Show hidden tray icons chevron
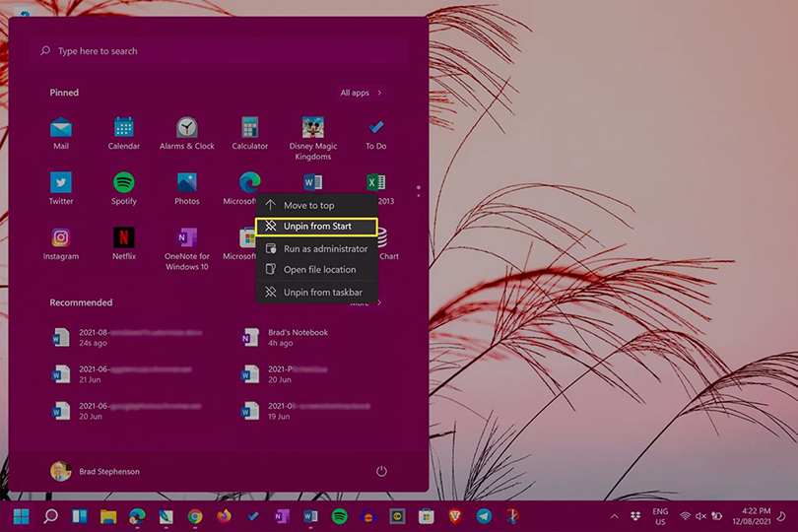This screenshot has width=798, height=532. click(615, 516)
